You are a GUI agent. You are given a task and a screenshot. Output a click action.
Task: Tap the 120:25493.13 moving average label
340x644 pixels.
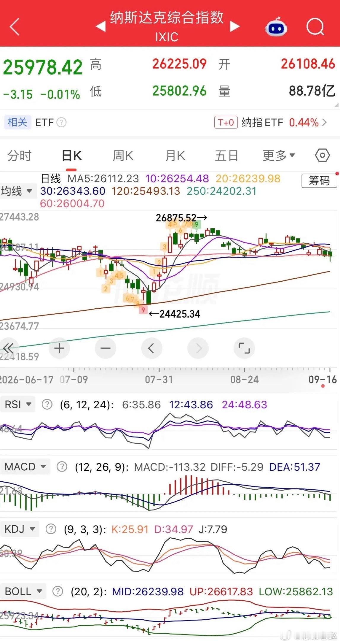pyautogui.click(x=146, y=191)
